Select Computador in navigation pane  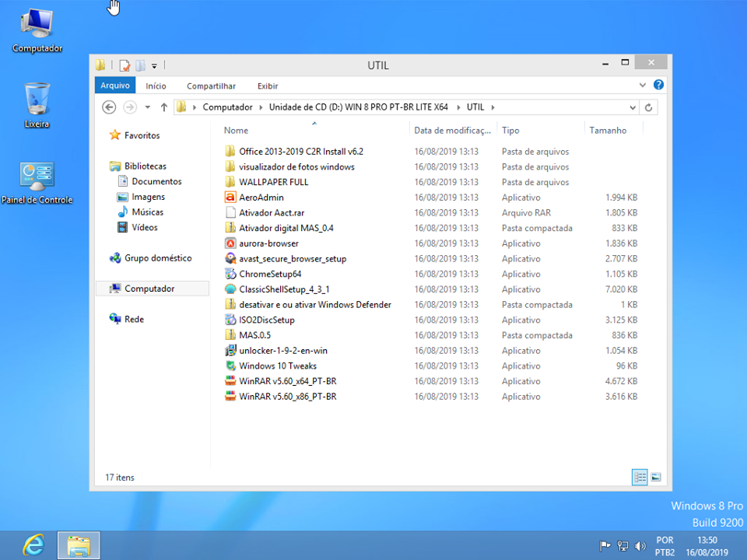pyautogui.click(x=153, y=289)
